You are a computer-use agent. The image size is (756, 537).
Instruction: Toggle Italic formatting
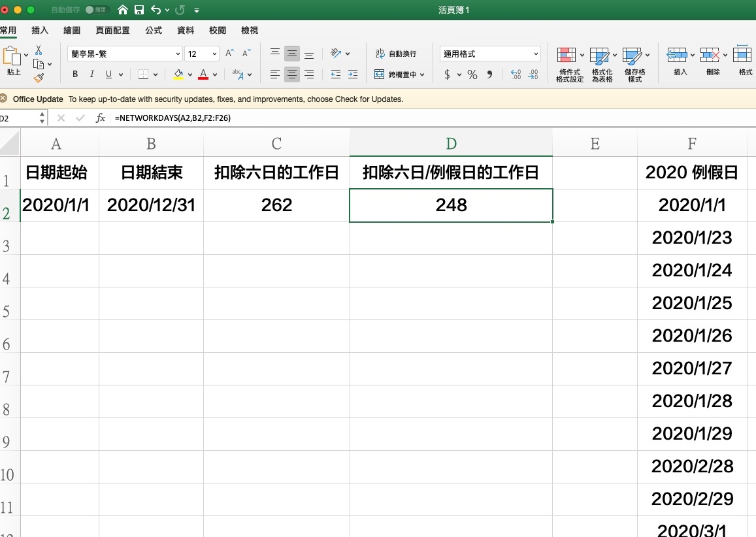[x=92, y=74]
